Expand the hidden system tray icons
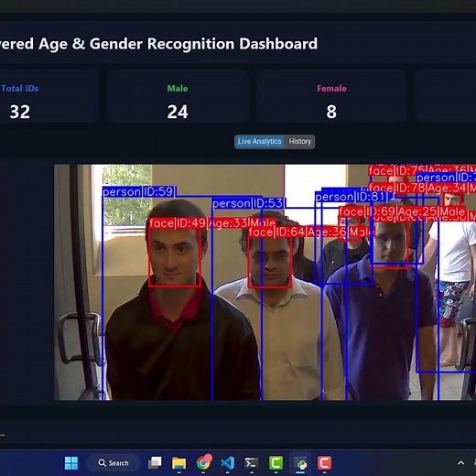Image resolution: width=476 pixels, height=476 pixels. [x=461, y=463]
